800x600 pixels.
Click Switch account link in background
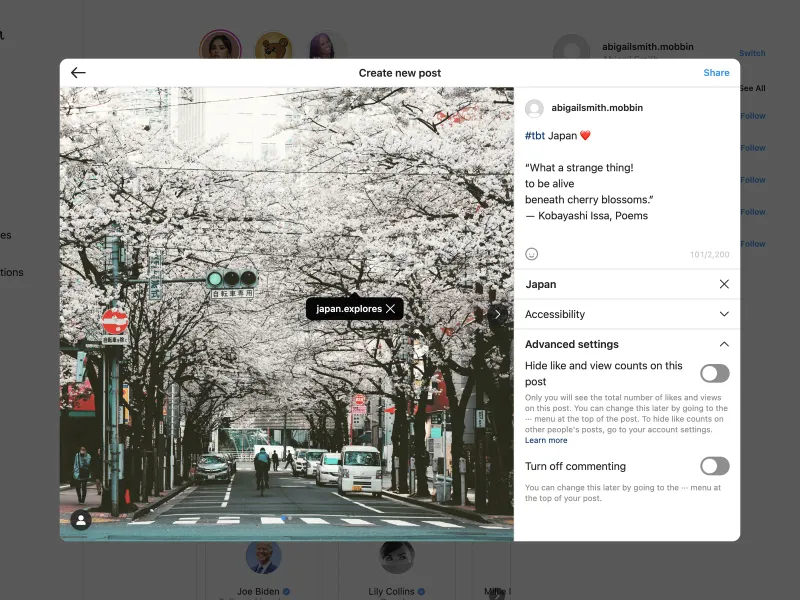(752, 53)
